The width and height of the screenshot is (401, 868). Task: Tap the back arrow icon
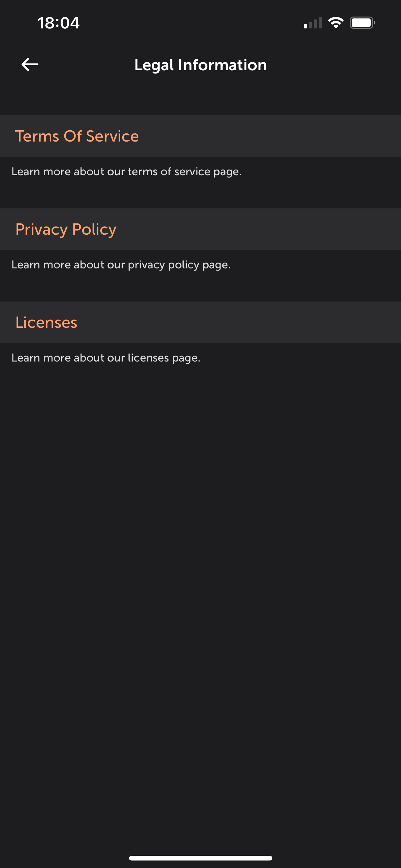coord(30,64)
